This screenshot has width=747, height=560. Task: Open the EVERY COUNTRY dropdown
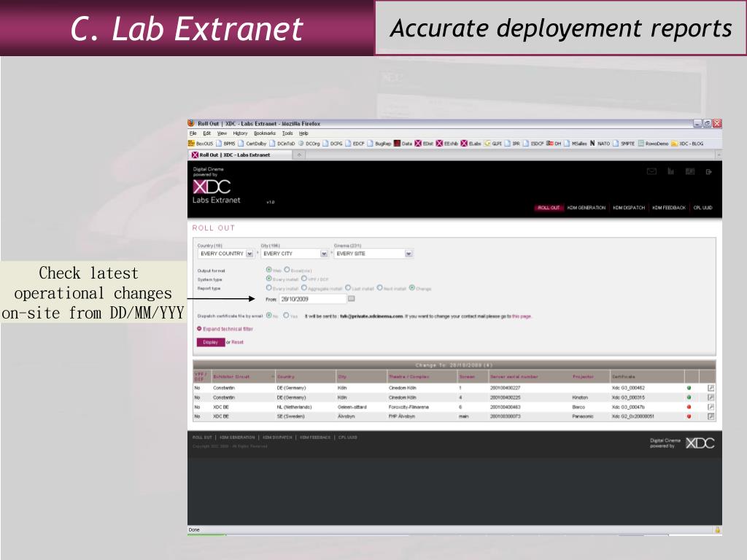click(226, 254)
